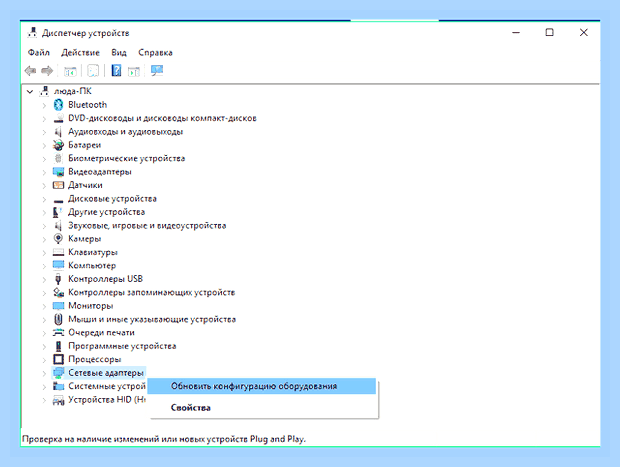
Task: Expand Аудиовходы и аудиовыходы node
Action: click(x=44, y=132)
